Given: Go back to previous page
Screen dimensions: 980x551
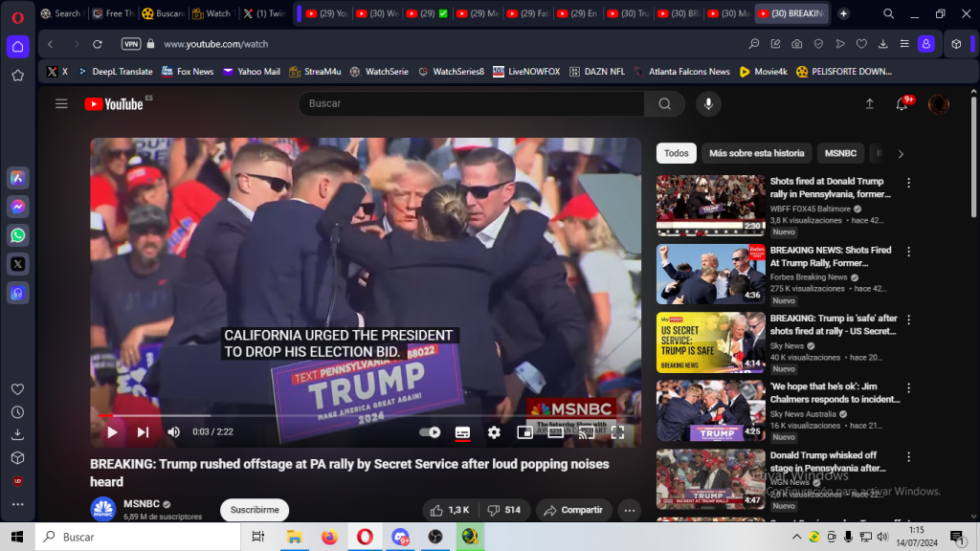Looking at the screenshot, I should pos(51,44).
